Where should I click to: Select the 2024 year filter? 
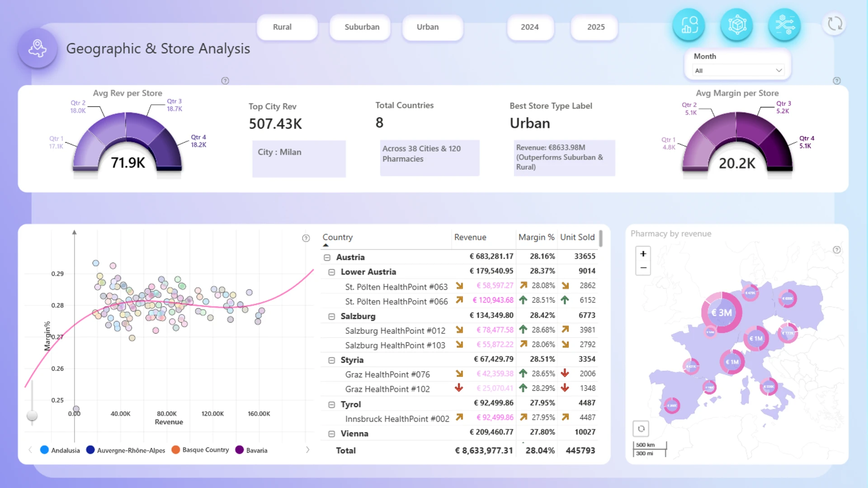click(530, 27)
